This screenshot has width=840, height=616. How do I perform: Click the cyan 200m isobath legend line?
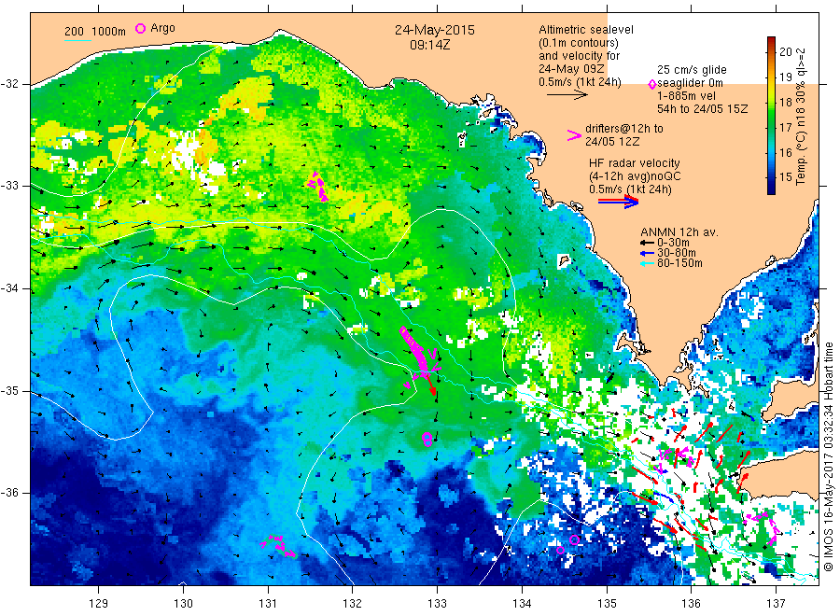[x=77, y=40]
